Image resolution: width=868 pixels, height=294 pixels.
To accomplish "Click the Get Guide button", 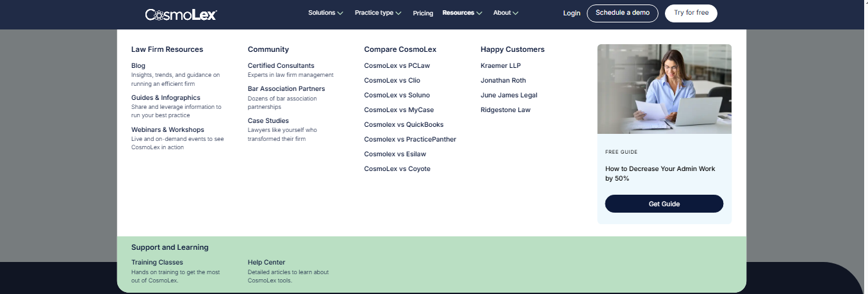I will [x=664, y=204].
